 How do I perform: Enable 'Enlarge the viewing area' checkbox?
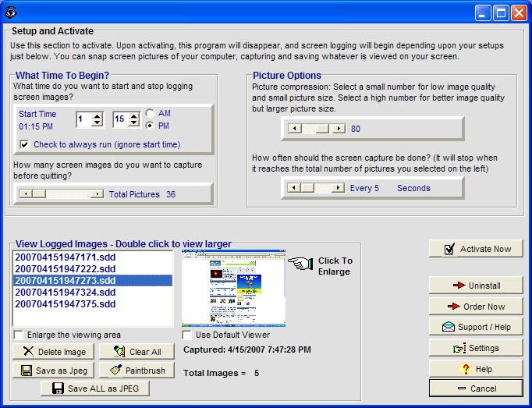click(18, 335)
